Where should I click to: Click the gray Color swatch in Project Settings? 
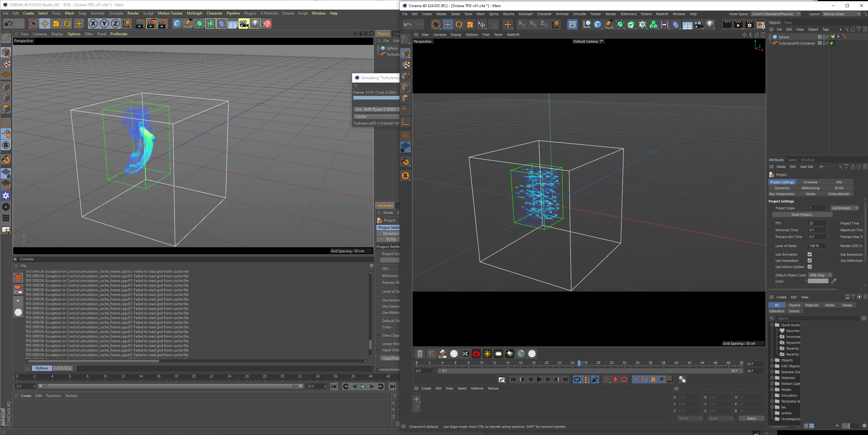point(818,281)
